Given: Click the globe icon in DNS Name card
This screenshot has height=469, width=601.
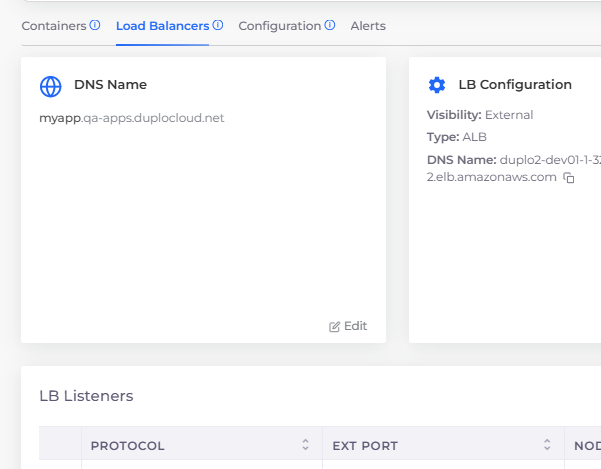Looking at the screenshot, I should click(51, 87).
